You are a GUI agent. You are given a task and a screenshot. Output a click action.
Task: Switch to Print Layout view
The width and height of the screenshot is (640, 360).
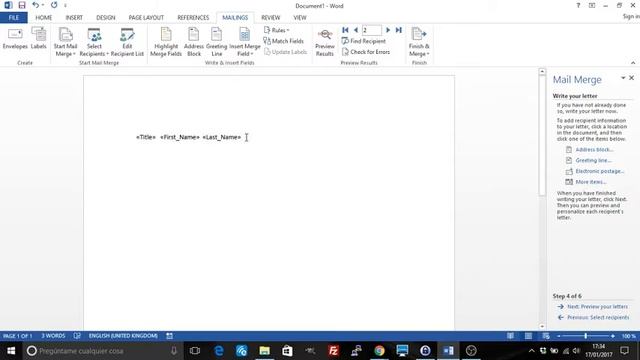(528, 336)
